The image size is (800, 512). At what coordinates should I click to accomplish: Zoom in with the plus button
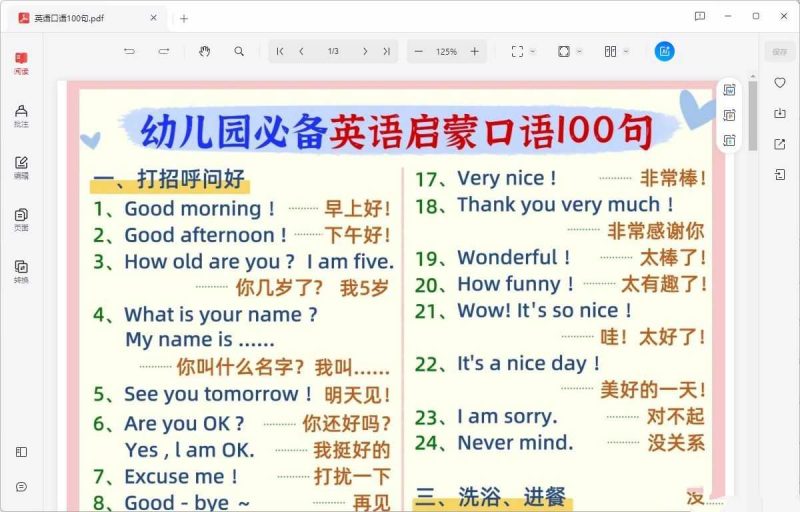click(474, 51)
